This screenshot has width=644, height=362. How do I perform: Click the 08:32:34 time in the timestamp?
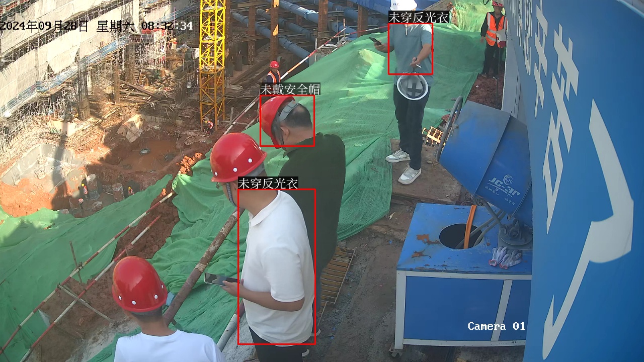167,26
